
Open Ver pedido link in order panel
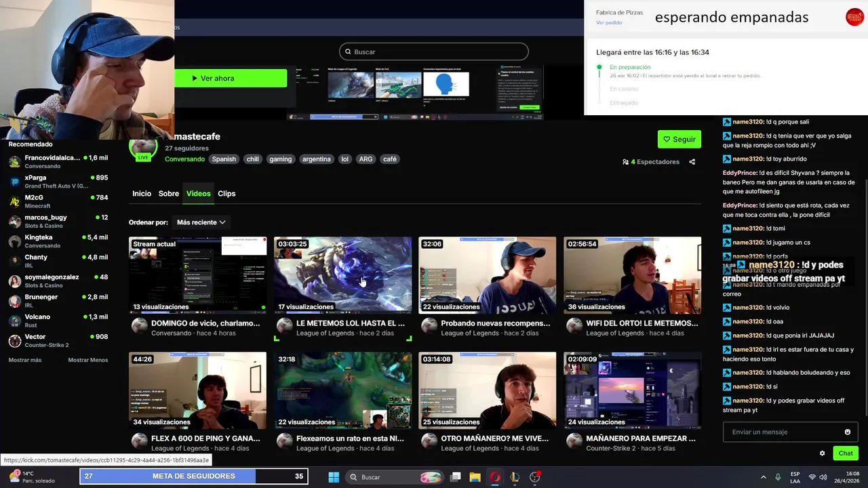[609, 22]
